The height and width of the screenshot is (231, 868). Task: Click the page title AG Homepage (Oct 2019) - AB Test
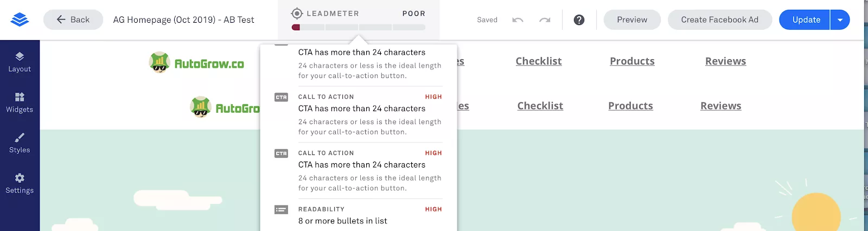point(183,20)
